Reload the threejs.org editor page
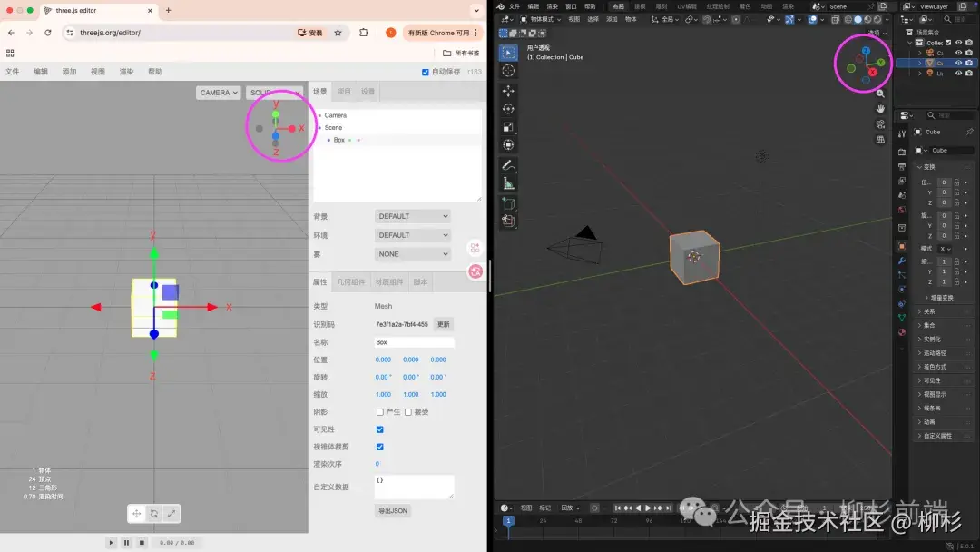The image size is (980, 552). pos(47,33)
